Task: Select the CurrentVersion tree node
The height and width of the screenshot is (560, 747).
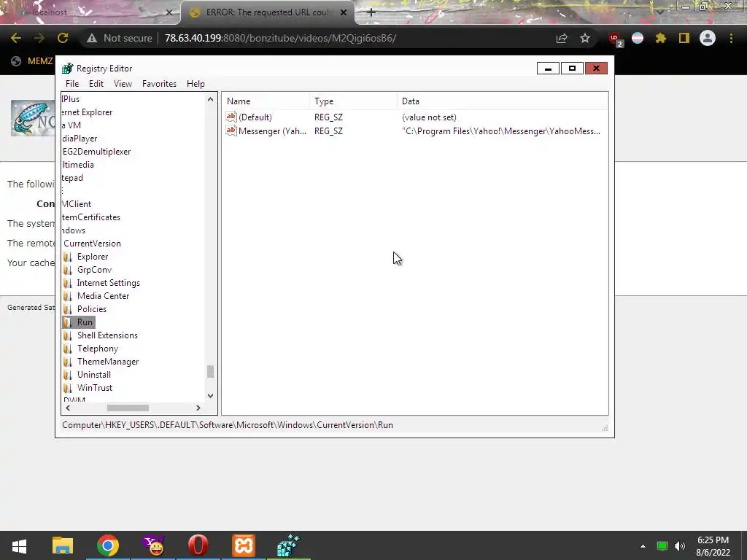Action: coord(92,244)
